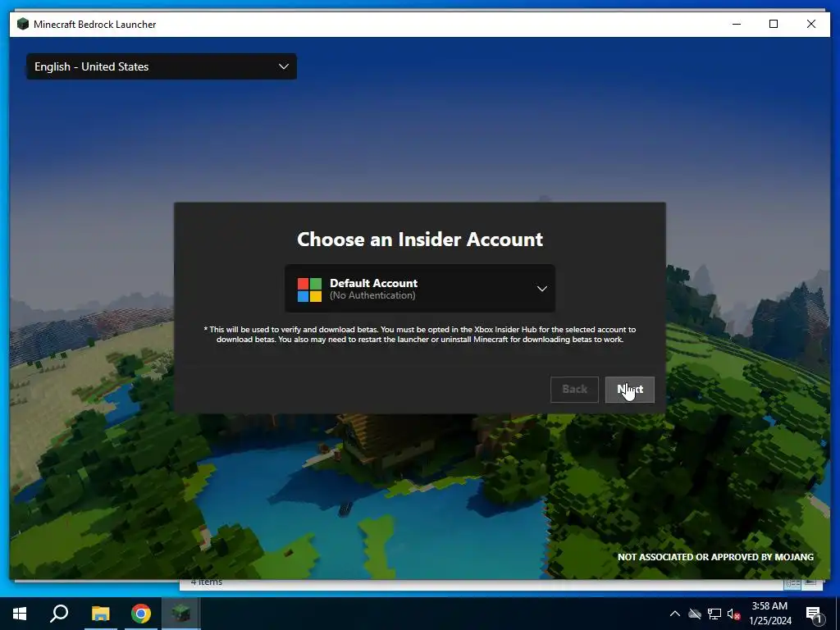This screenshot has height=630, width=840.
Task: Open the English - United States language dropdown
Action: pos(162,66)
